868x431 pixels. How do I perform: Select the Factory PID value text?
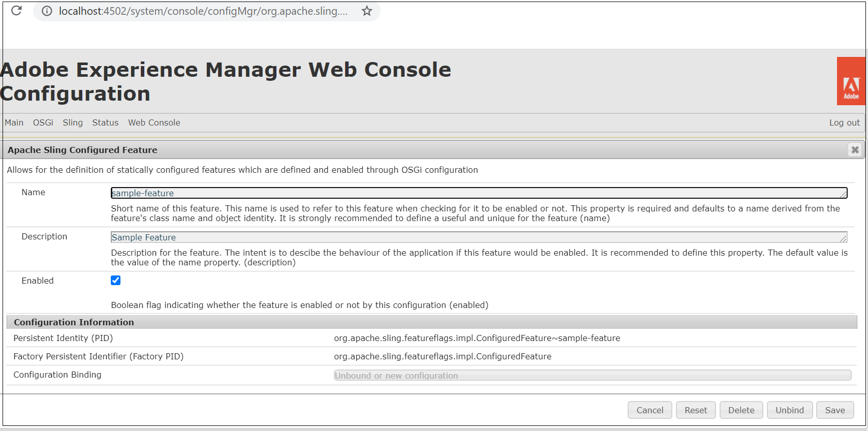443,356
